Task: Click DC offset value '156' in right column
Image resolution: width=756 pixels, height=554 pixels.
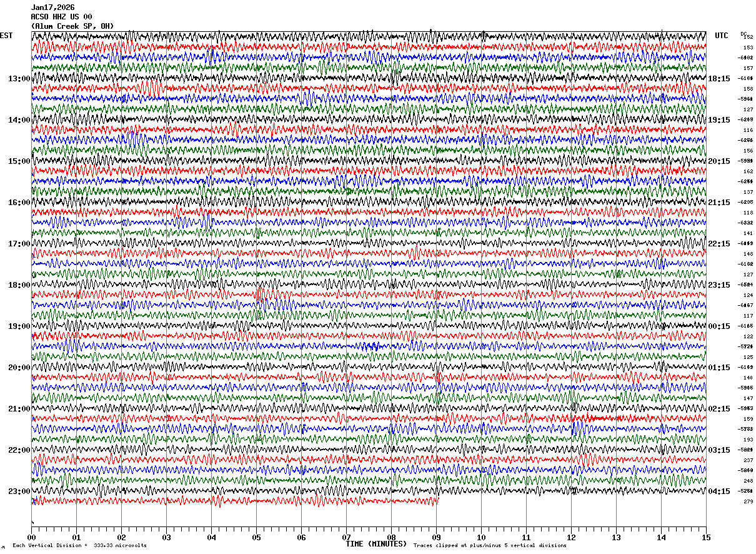Action: (748, 151)
